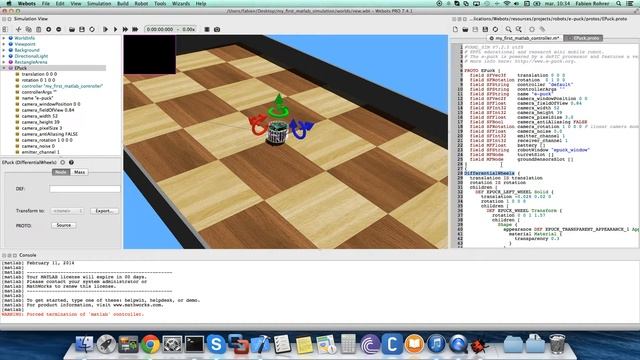Select the Node tab in field editor
This screenshot has width=640, height=360.
(61, 172)
